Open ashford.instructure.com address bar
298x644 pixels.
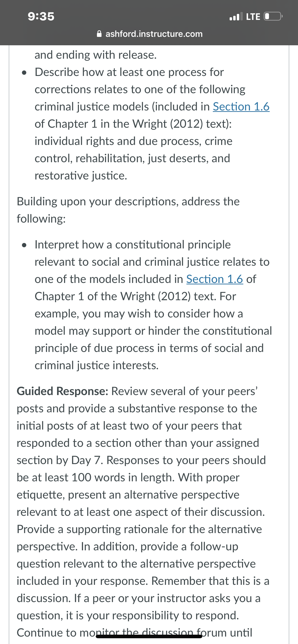coord(149,34)
